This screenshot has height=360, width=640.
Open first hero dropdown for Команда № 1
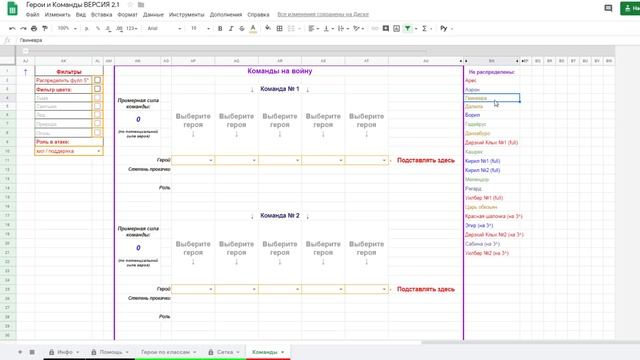(x=193, y=160)
